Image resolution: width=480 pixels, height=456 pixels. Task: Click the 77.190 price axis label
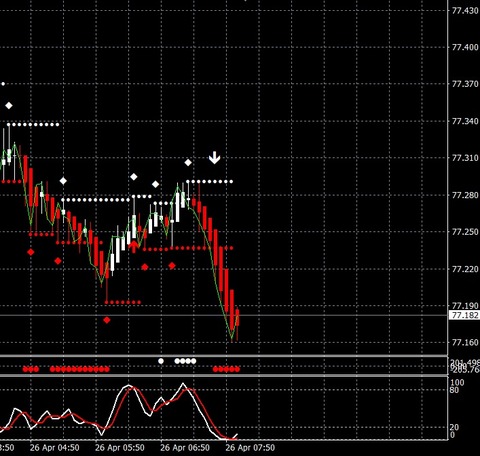coord(465,305)
